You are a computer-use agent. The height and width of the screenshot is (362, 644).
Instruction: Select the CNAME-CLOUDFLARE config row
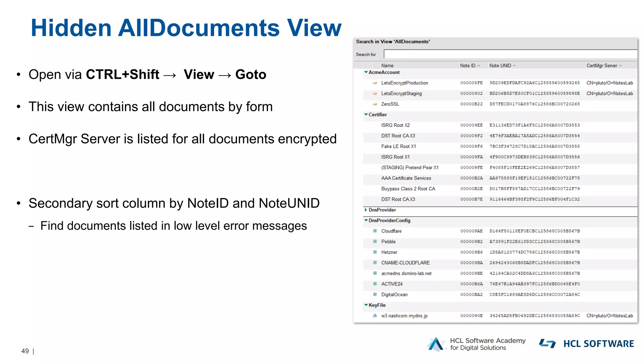tap(500, 263)
